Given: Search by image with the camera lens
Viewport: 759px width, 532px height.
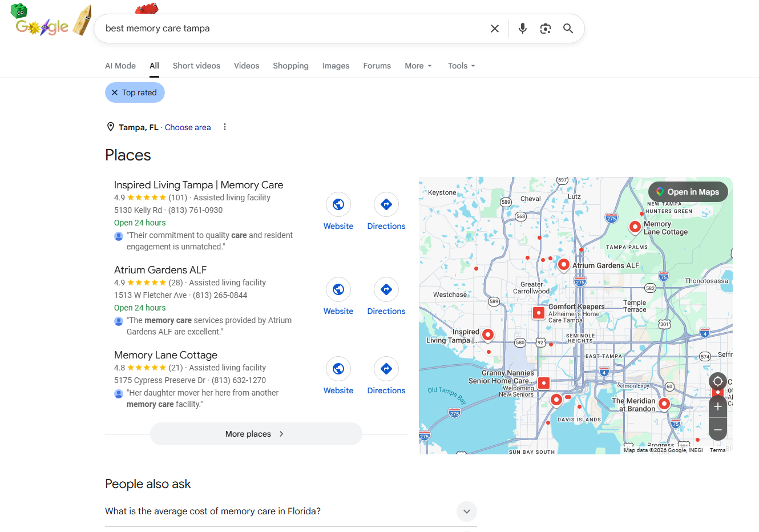Looking at the screenshot, I should tap(546, 29).
